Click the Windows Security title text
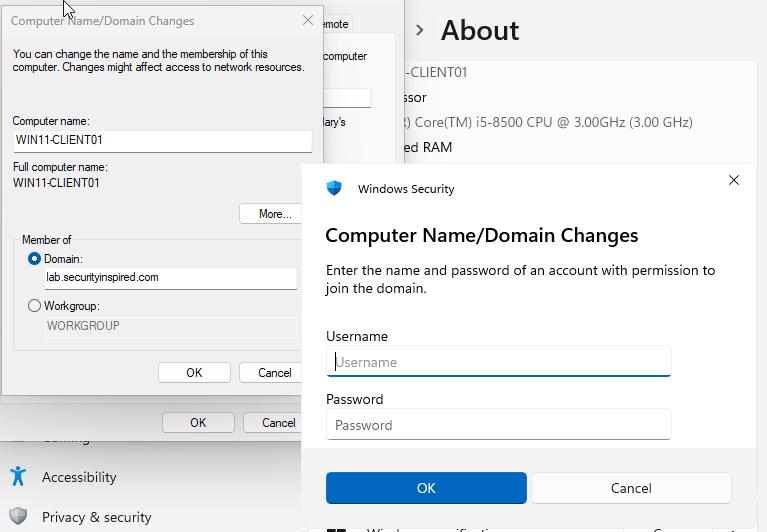 pyautogui.click(x=406, y=189)
